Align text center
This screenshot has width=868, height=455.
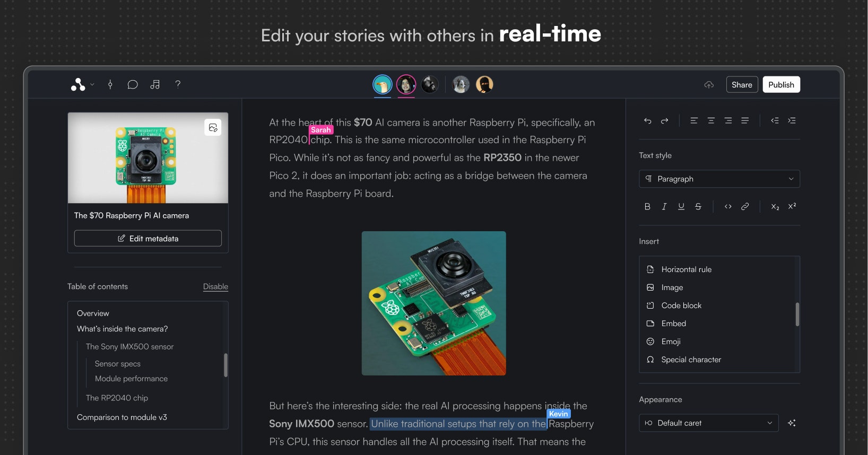[x=711, y=121]
